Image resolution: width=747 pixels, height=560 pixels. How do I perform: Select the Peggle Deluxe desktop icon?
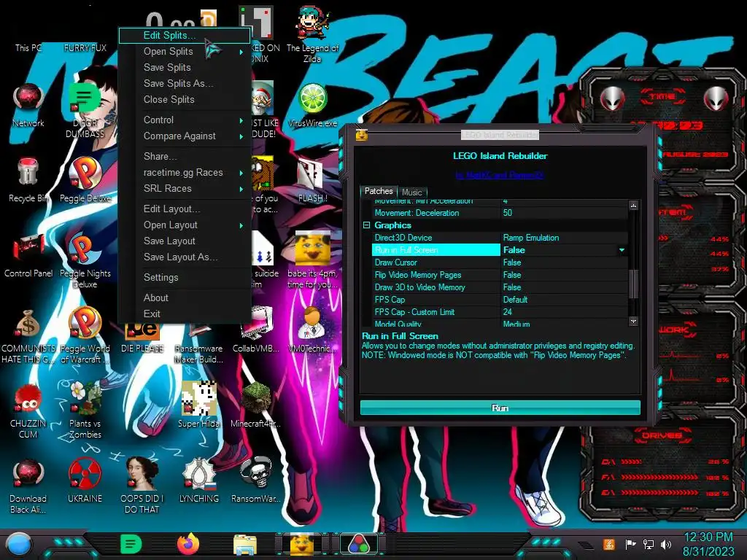pos(85,180)
